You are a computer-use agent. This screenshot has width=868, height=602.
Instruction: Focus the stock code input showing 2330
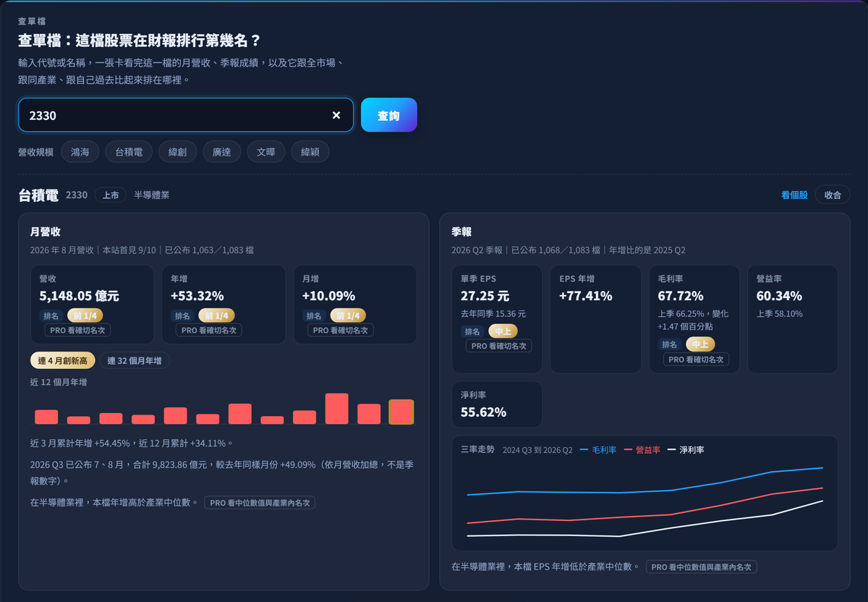(x=186, y=115)
